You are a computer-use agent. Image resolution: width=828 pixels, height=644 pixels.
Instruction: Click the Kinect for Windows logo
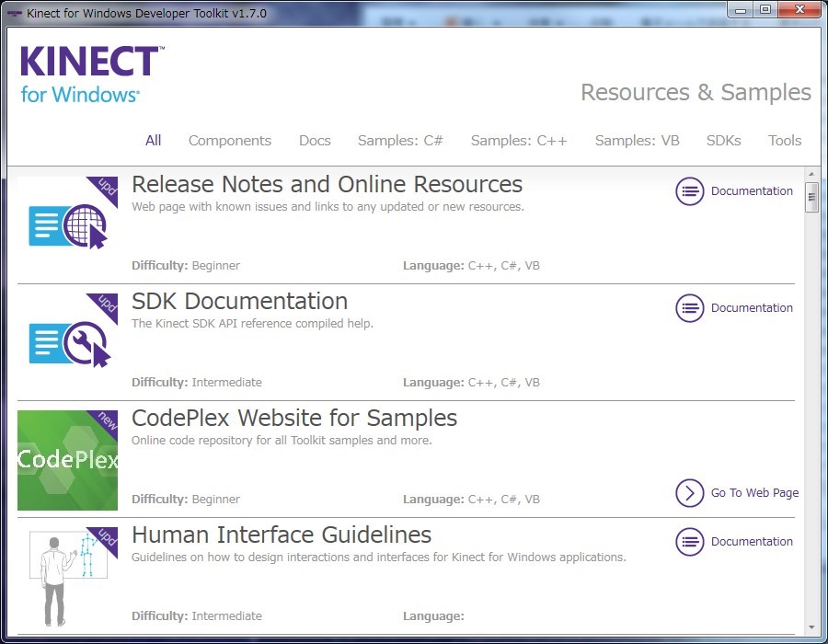91,74
